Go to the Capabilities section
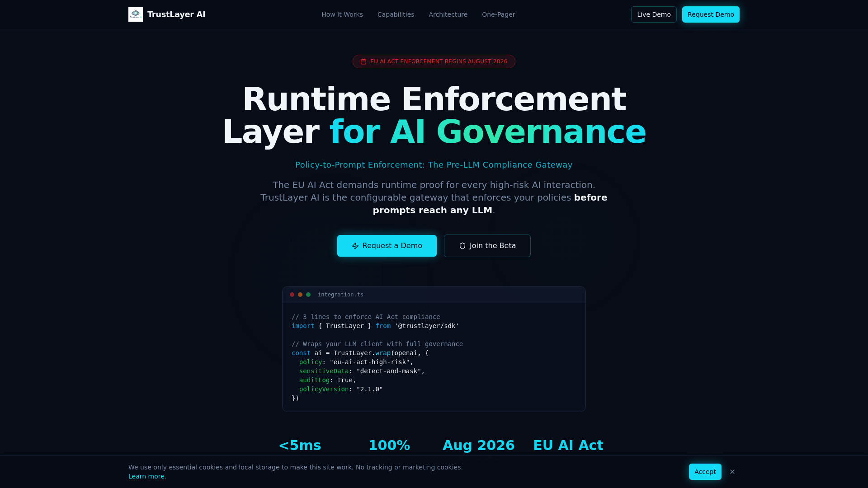Image resolution: width=868 pixels, height=488 pixels. coord(396,14)
